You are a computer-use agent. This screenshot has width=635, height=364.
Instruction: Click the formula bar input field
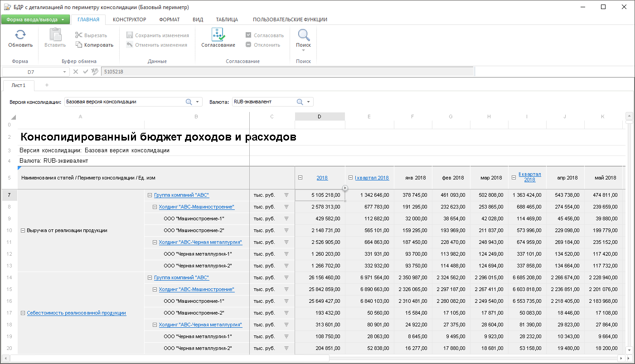tap(286, 72)
